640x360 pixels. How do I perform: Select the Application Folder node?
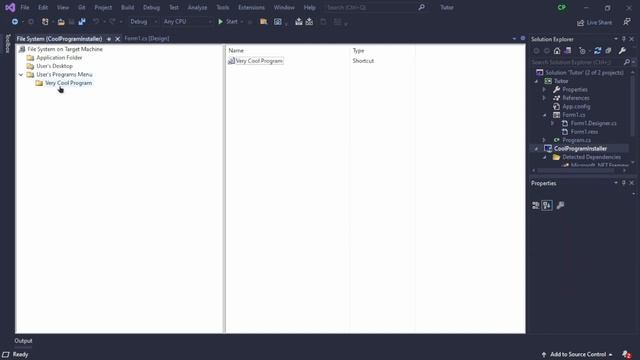click(x=59, y=58)
